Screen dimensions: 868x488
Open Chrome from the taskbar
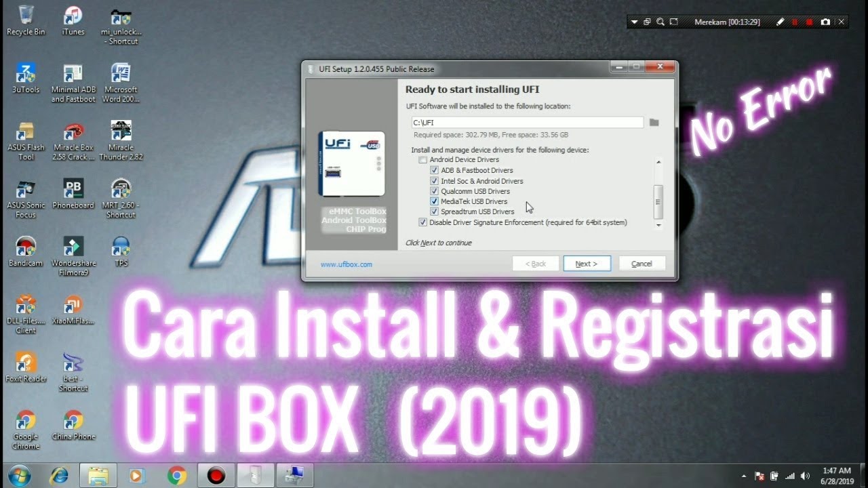pyautogui.click(x=177, y=476)
